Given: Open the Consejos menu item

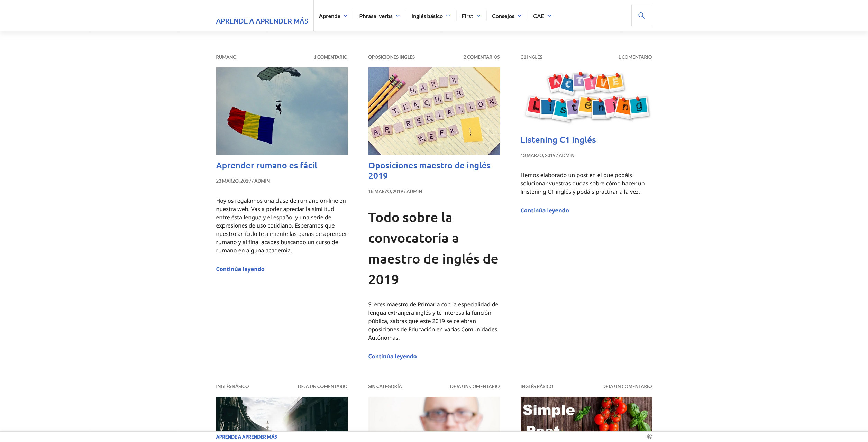Looking at the screenshot, I should pyautogui.click(x=503, y=16).
